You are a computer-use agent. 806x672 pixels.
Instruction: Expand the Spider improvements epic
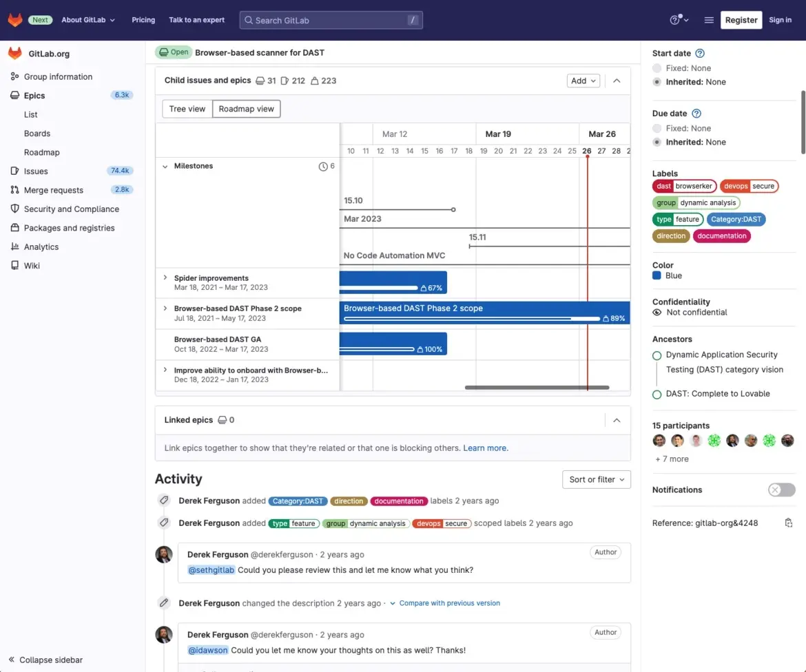point(165,277)
